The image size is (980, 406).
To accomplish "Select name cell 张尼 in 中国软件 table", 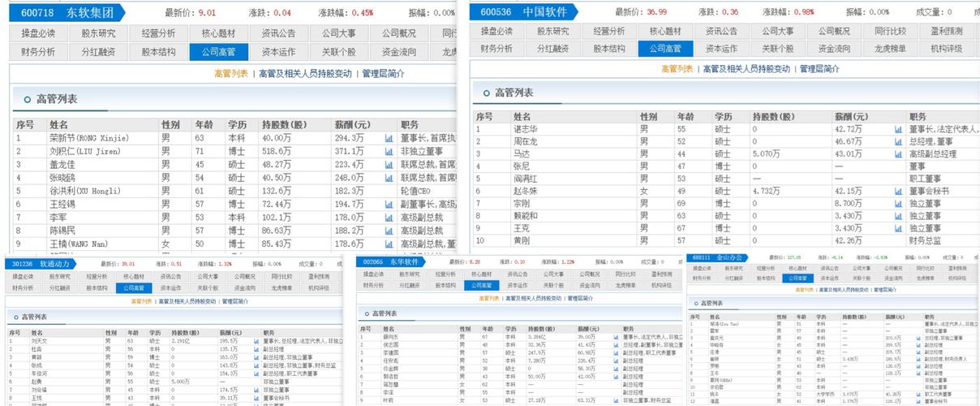I will click(x=521, y=166).
